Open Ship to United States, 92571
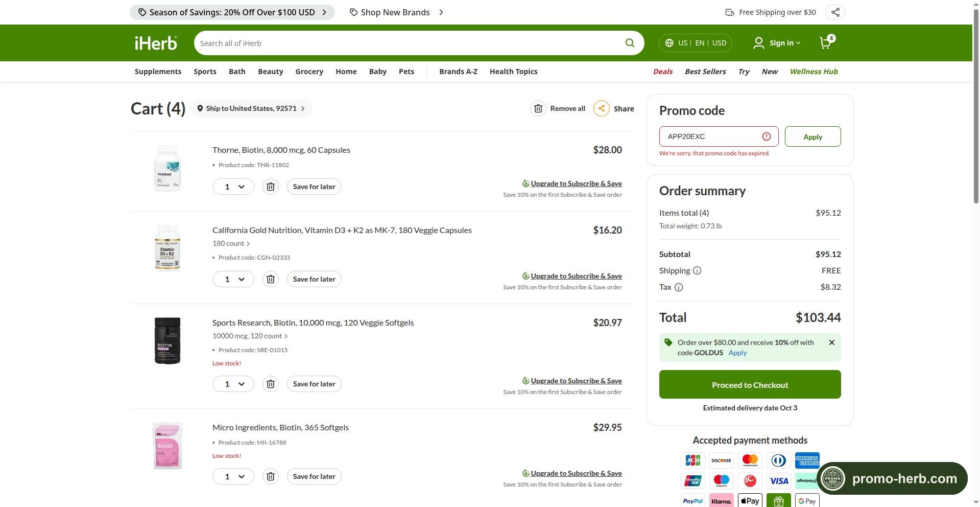This screenshot has width=980, height=507. coord(251,108)
